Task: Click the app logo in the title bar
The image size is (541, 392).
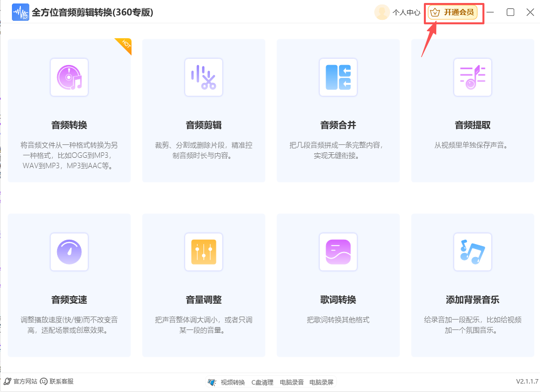Action: coord(20,12)
